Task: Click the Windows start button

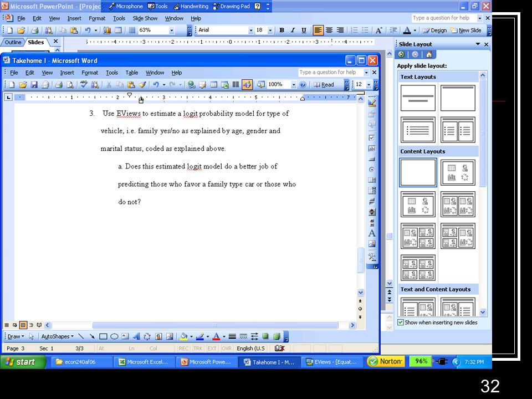Action: pos(23,362)
